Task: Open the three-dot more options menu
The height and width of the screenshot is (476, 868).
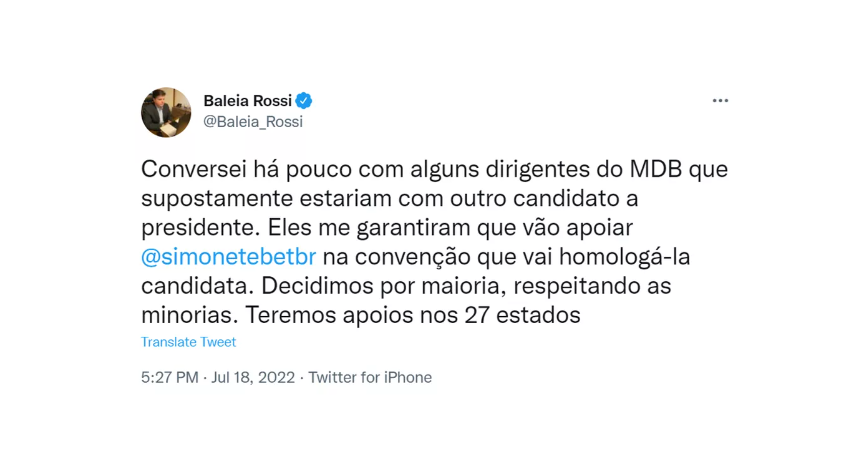Action: point(720,101)
